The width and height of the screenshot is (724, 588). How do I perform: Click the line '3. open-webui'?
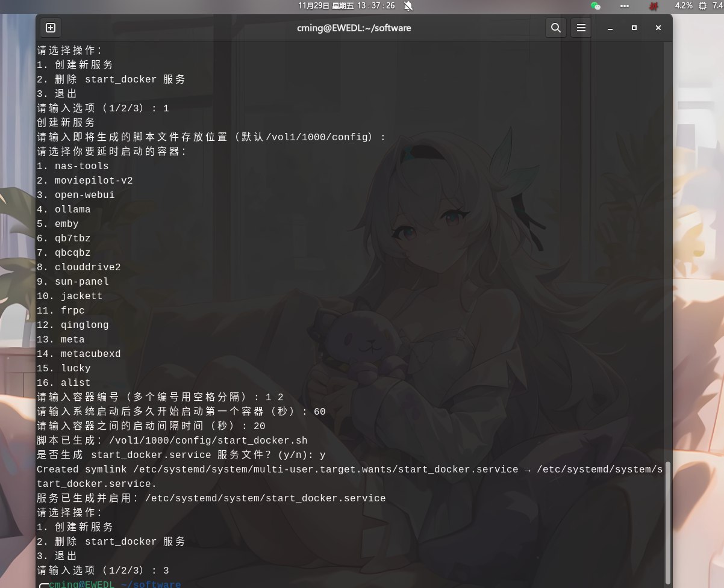coord(76,195)
